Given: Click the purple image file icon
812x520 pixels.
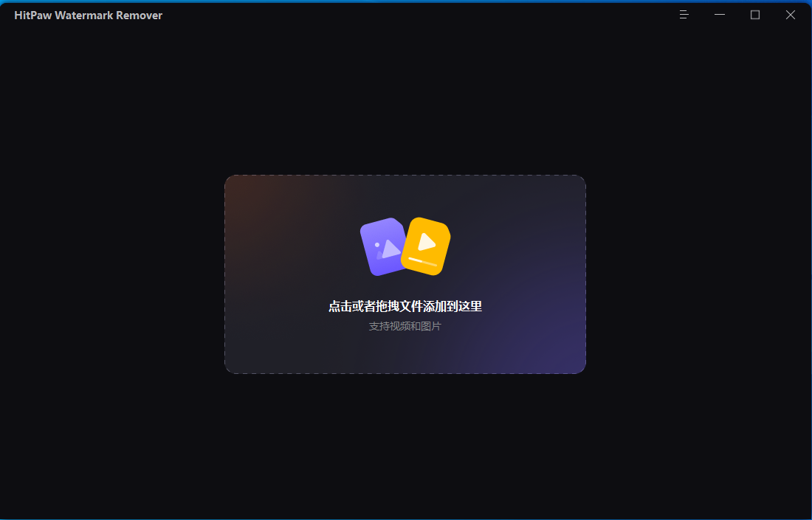Looking at the screenshot, I should pyautogui.click(x=382, y=247).
